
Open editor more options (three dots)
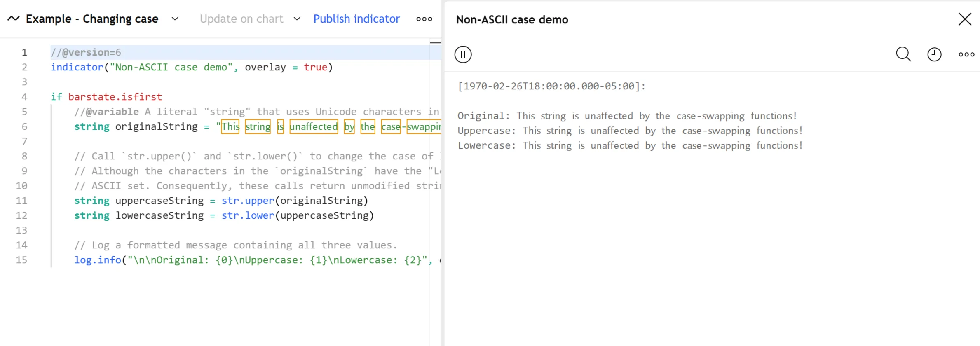424,19
